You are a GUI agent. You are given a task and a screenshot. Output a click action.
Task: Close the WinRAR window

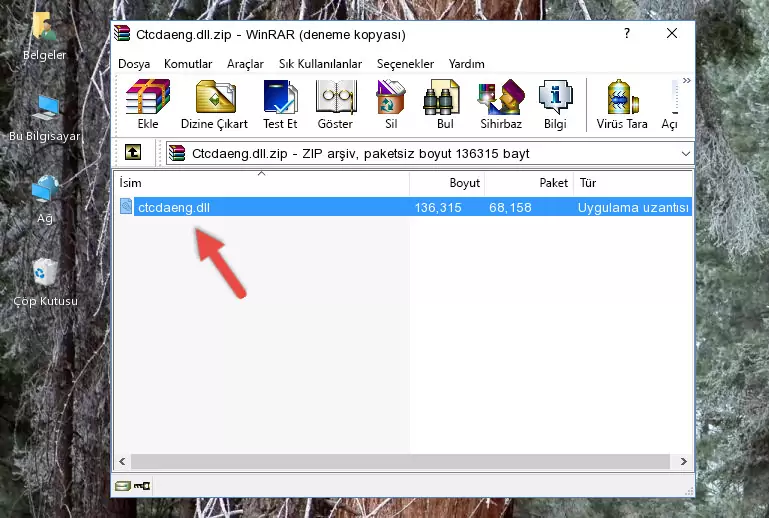pyautogui.click(x=672, y=33)
